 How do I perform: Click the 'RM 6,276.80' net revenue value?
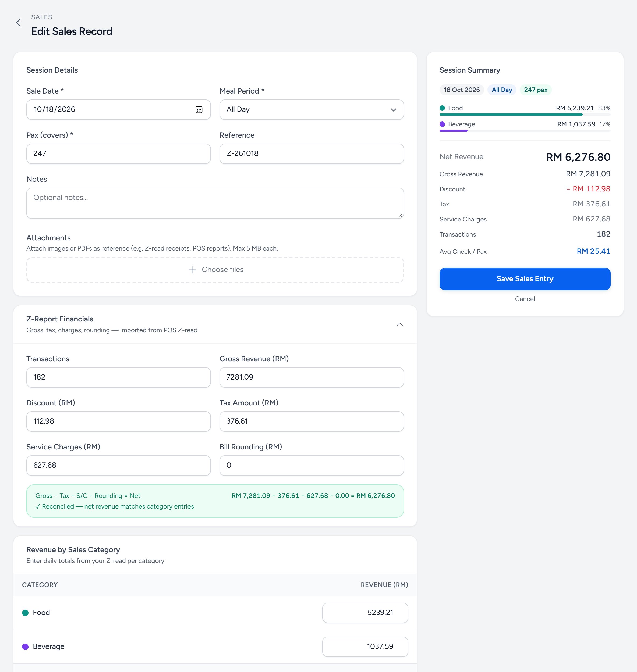pos(578,157)
